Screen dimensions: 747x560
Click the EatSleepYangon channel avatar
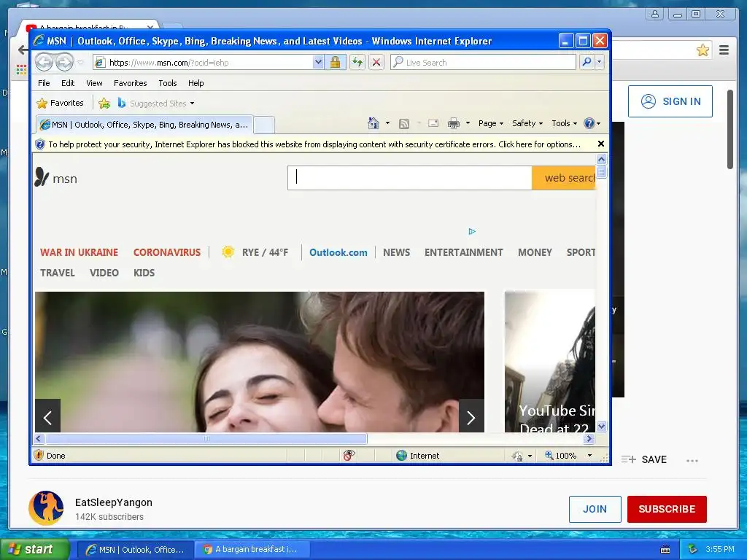coord(46,508)
